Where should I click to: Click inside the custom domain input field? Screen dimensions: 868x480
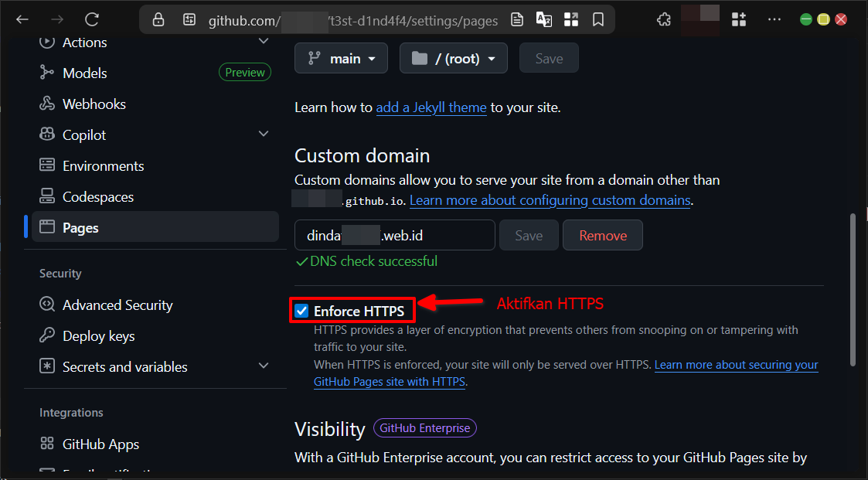tap(394, 234)
